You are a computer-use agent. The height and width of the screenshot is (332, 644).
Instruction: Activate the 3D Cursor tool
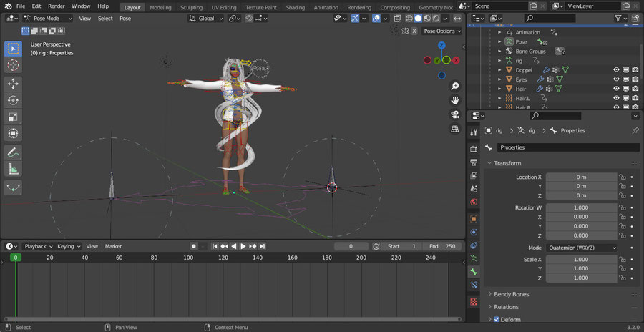(13, 65)
